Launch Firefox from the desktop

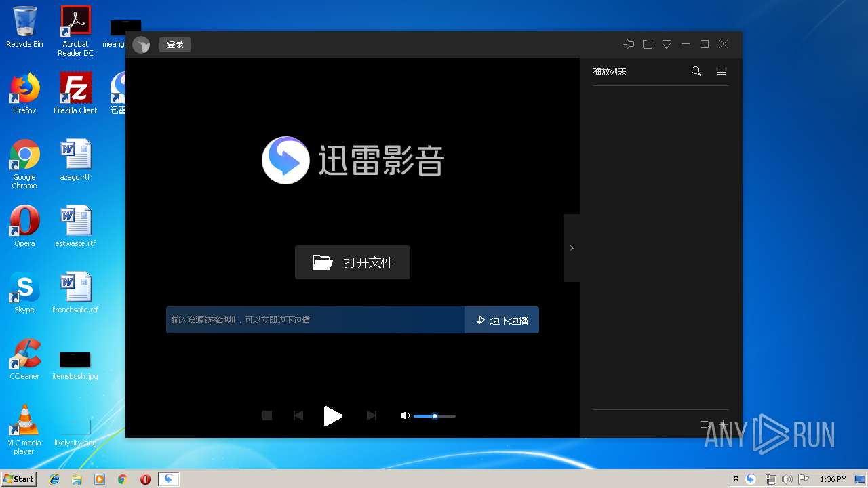(x=24, y=94)
